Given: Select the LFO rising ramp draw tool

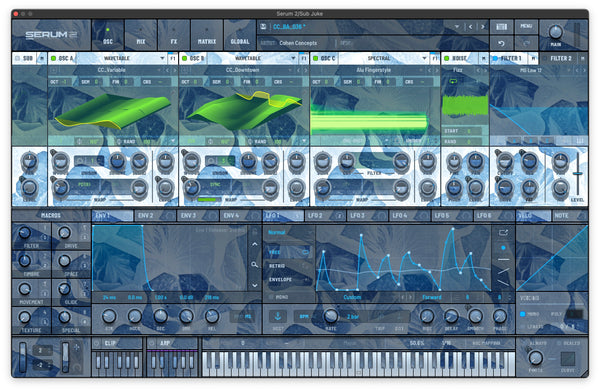Looking at the screenshot, I should (503, 271).
